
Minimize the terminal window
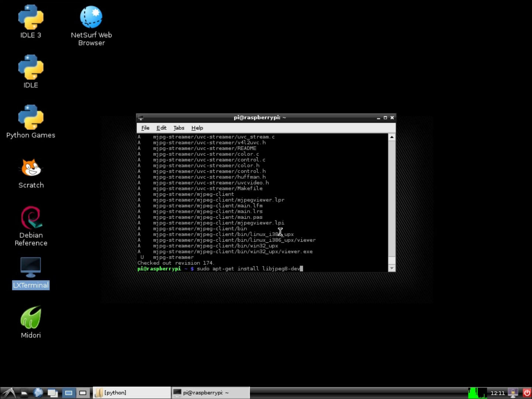(378, 118)
